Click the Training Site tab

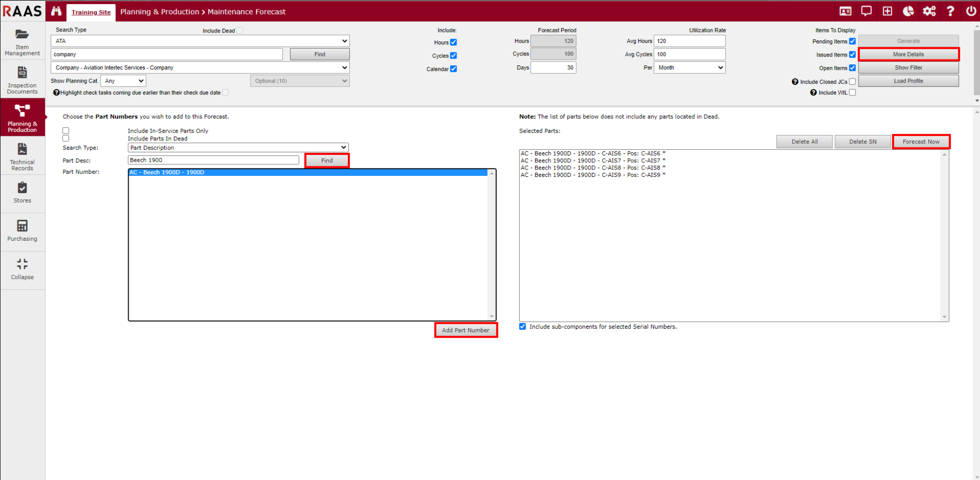(x=91, y=12)
